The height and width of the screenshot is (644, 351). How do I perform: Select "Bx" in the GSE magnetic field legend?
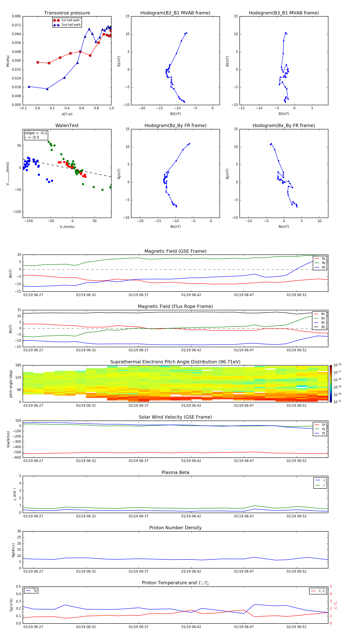click(320, 259)
